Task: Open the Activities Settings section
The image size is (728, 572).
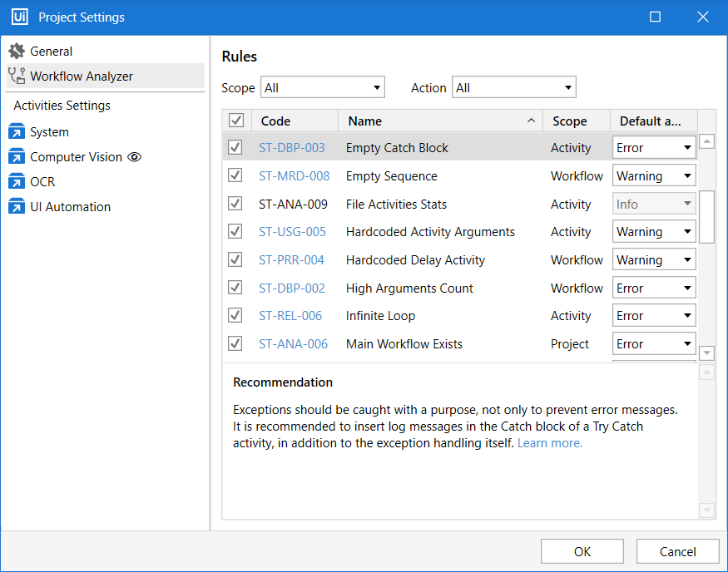Action: tap(60, 106)
